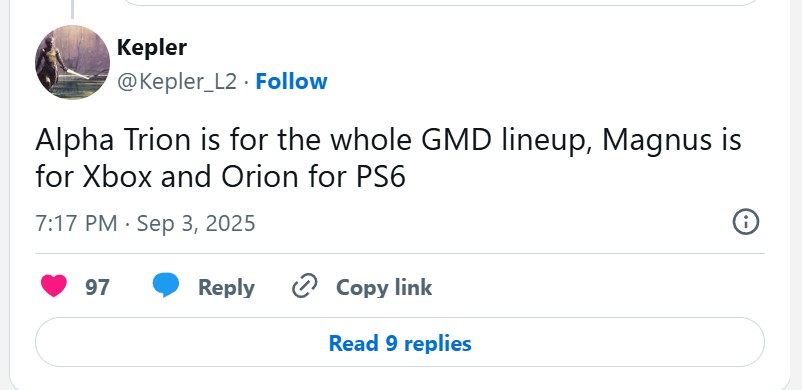Click the word PS6 in the tweet
The width and height of the screenshot is (802, 390).
(x=380, y=177)
